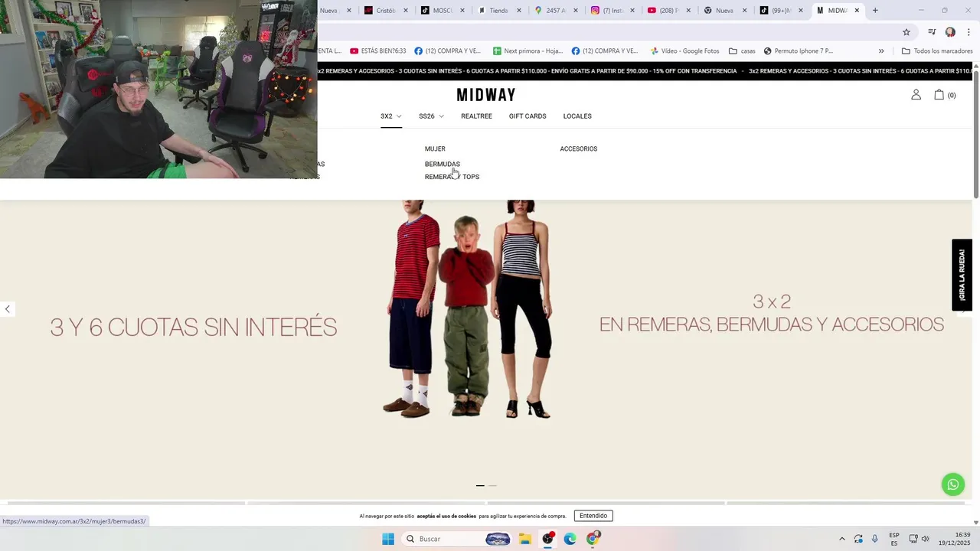This screenshot has height=551, width=980.
Task: Expand the SS26 menu chevron
Action: tap(441, 116)
